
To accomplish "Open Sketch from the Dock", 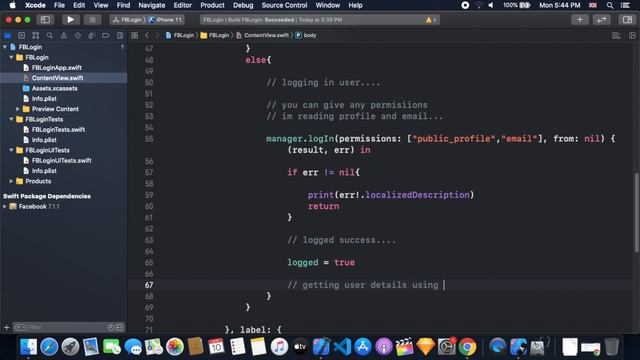I will pyautogui.click(x=425, y=347).
